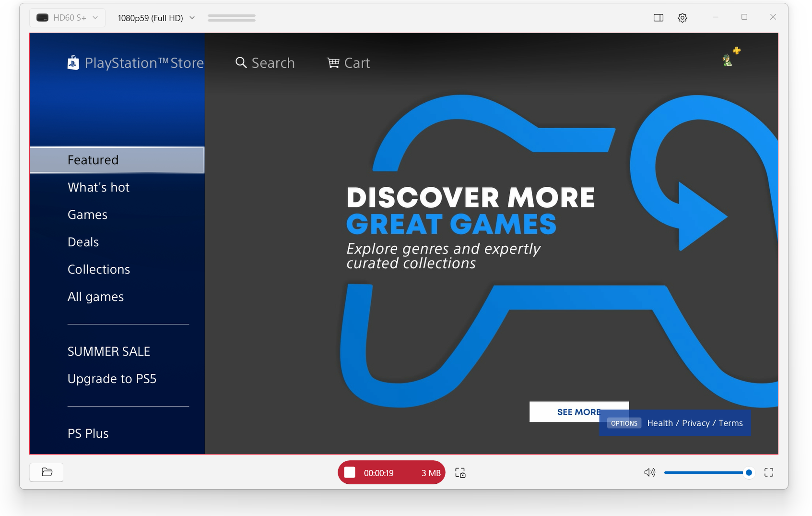812x516 pixels.
Task: Navigate to All games
Action: tap(95, 296)
